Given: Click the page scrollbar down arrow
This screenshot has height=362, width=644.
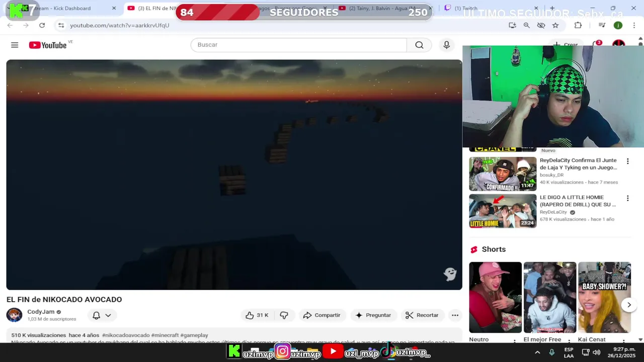Looking at the screenshot, I should tap(640, 340).
